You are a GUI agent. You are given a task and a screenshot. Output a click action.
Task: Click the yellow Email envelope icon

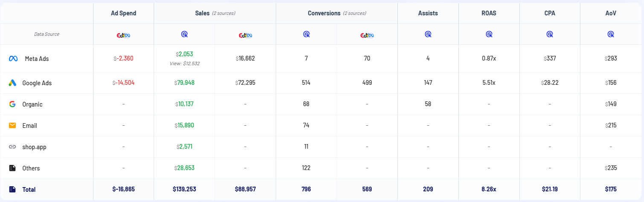click(12, 126)
